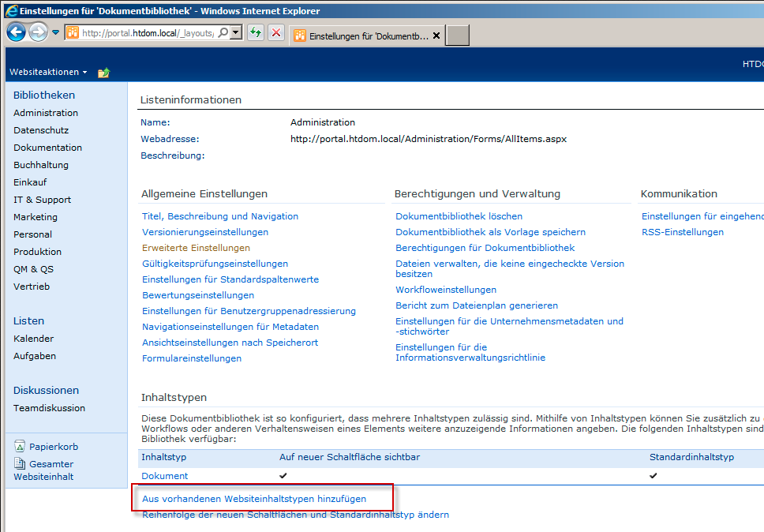Expand the address bar autocomplete dropdown
Screen dimensions: 764x532
236,32
